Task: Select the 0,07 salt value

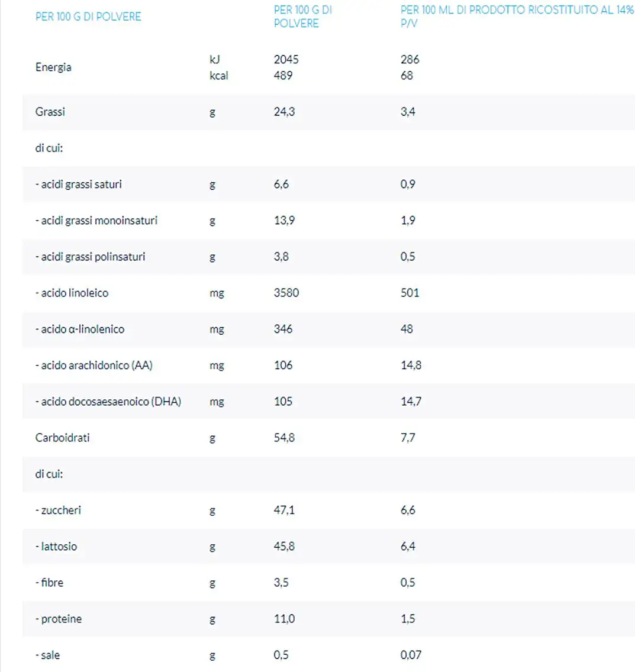Action: pyautogui.click(x=411, y=655)
